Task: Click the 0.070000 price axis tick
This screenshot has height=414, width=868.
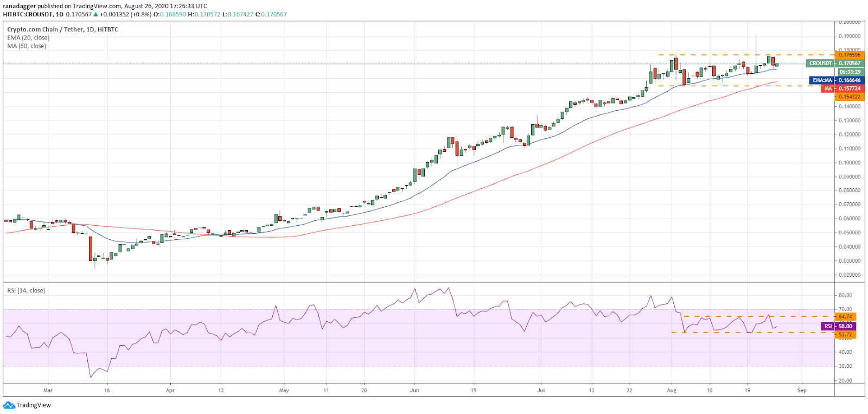Action: tap(850, 205)
